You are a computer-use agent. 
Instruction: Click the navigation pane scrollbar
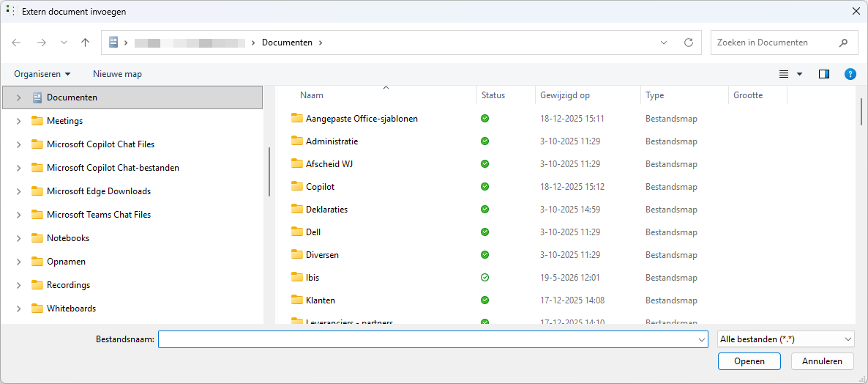269,171
